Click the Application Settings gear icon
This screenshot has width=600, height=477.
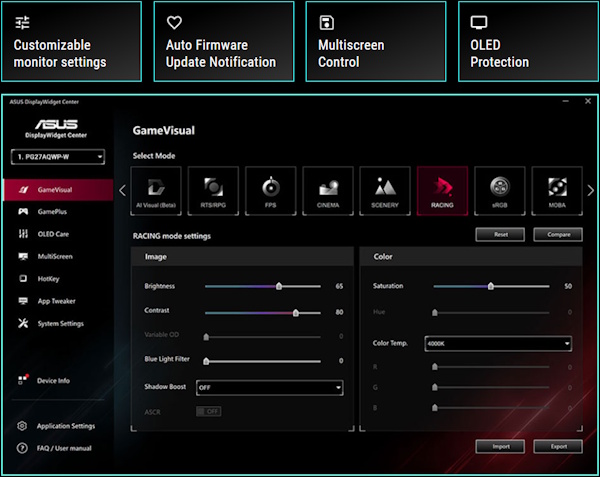coord(22,426)
